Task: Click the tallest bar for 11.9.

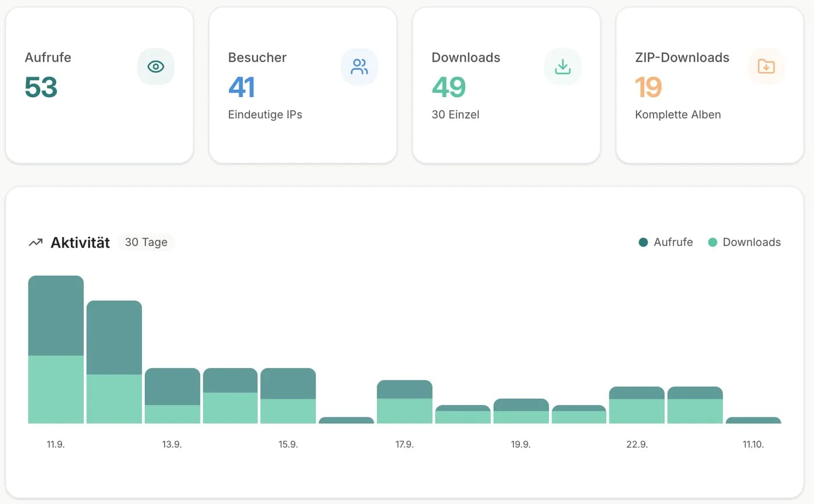Action: pos(56,349)
